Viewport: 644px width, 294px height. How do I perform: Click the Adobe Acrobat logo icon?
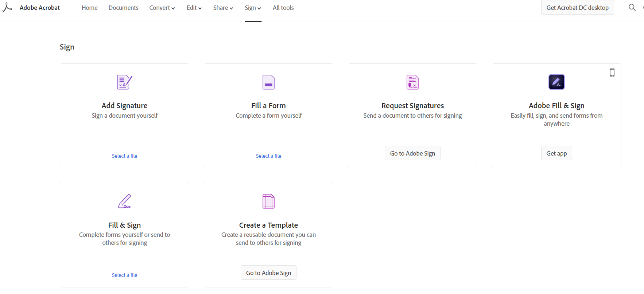pos(7,8)
